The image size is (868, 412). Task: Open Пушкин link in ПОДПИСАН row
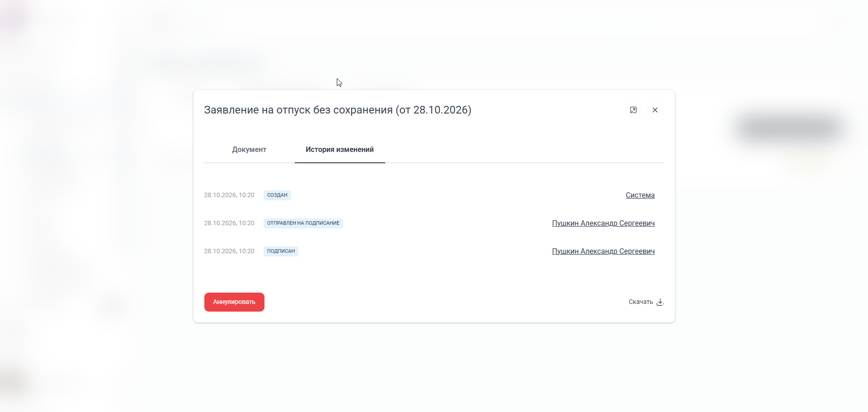tap(603, 251)
